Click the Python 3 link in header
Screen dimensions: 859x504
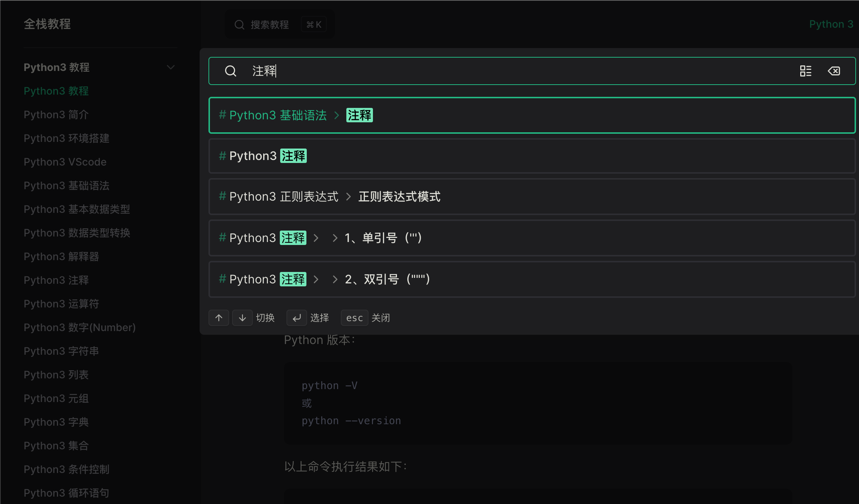pos(831,24)
